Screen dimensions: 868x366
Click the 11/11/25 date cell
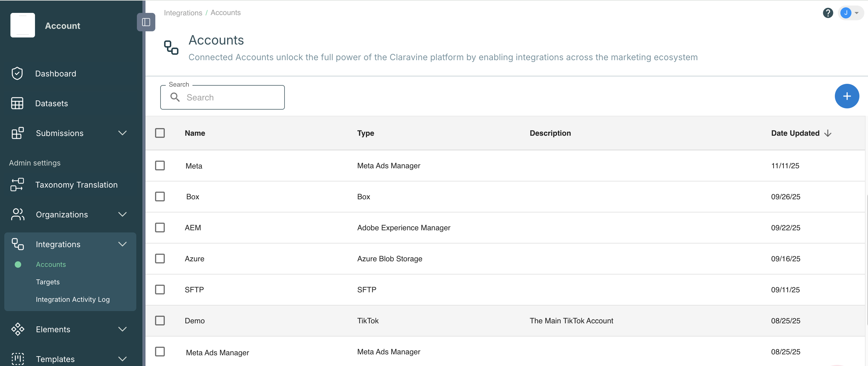(785, 165)
